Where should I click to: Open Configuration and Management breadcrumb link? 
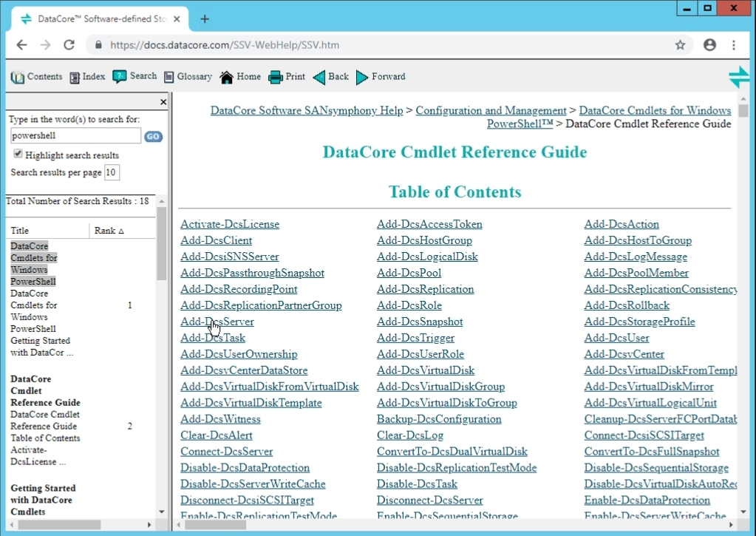[491, 110]
